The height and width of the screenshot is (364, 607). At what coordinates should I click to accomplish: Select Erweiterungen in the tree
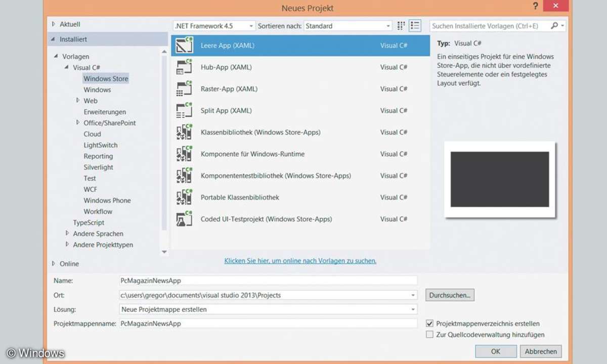click(x=105, y=112)
